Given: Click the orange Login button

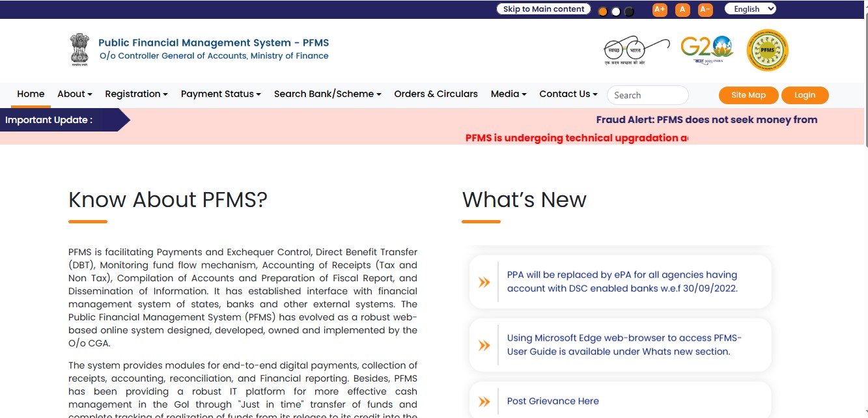Looking at the screenshot, I should pyautogui.click(x=805, y=95).
